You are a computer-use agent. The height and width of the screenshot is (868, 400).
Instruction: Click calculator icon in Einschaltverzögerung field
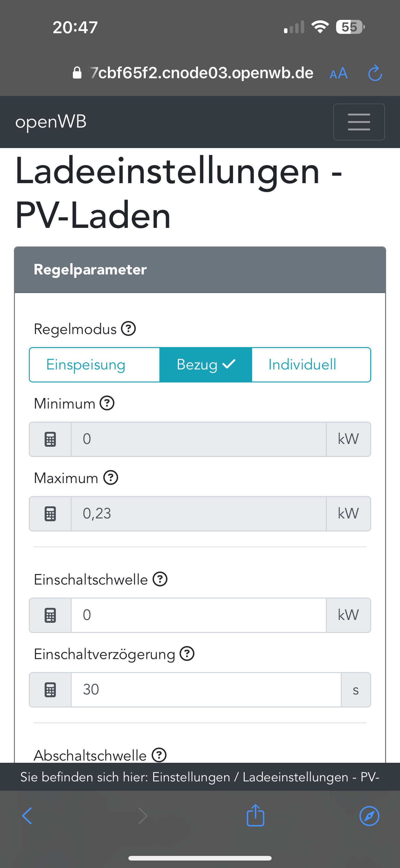click(x=50, y=690)
